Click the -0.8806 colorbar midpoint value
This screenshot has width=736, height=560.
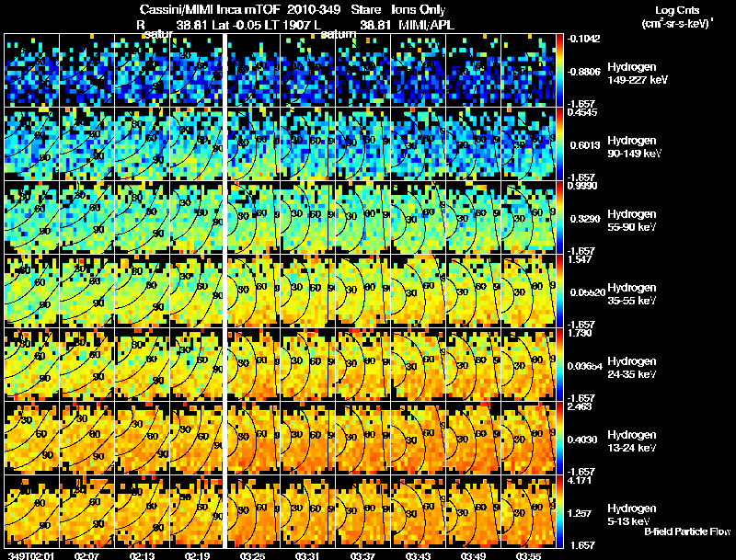click(583, 72)
